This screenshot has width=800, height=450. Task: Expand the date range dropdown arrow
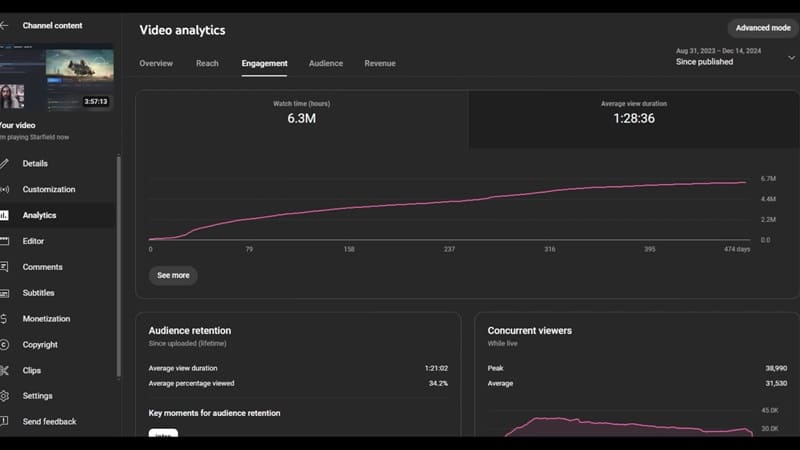791,57
